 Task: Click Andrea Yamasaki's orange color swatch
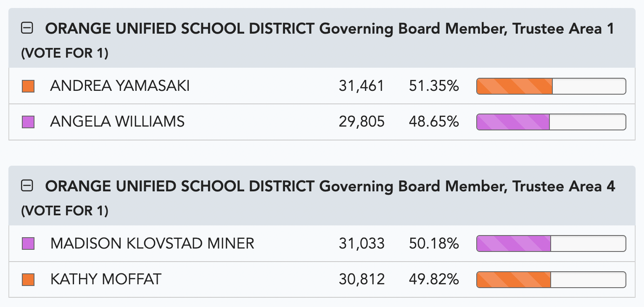(x=28, y=86)
